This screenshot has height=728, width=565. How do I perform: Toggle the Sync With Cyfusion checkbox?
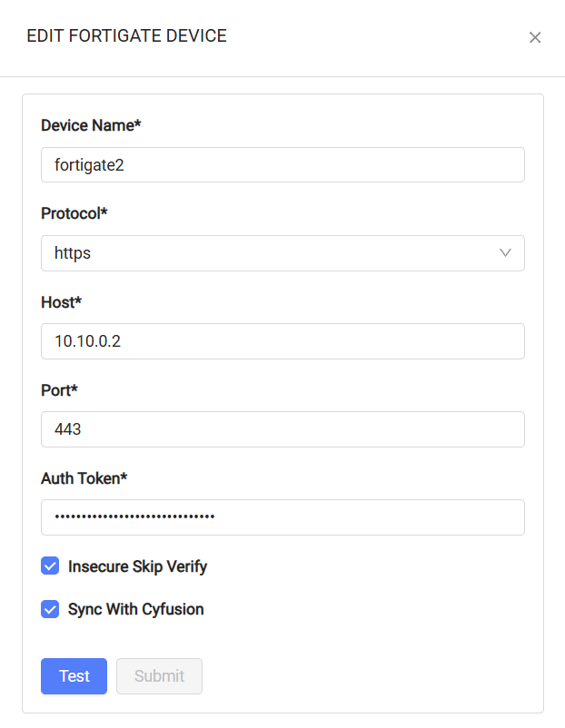[x=50, y=609]
